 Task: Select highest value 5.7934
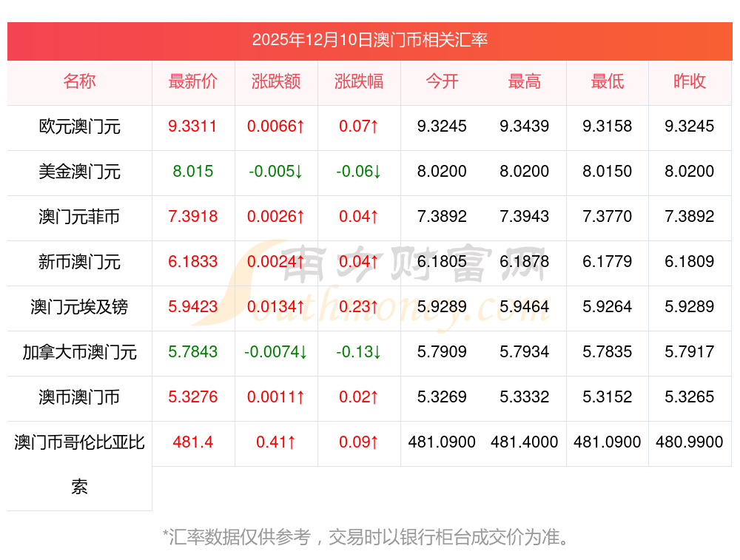point(525,352)
